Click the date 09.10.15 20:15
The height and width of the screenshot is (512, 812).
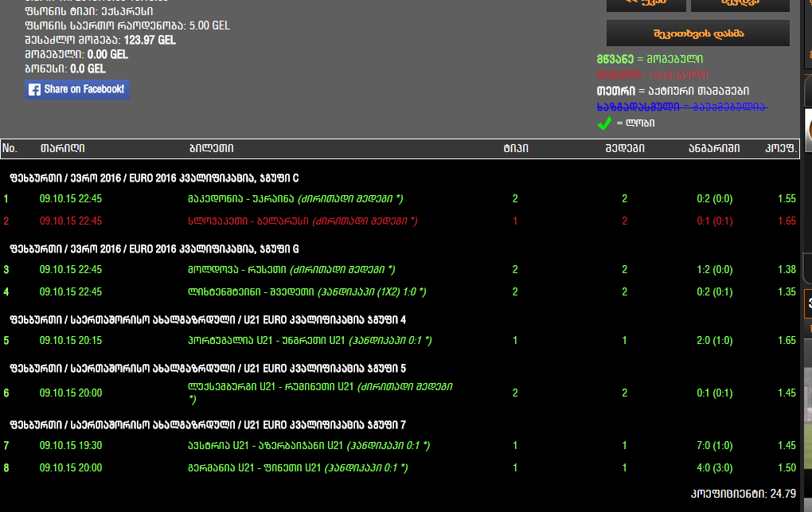(x=71, y=341)
